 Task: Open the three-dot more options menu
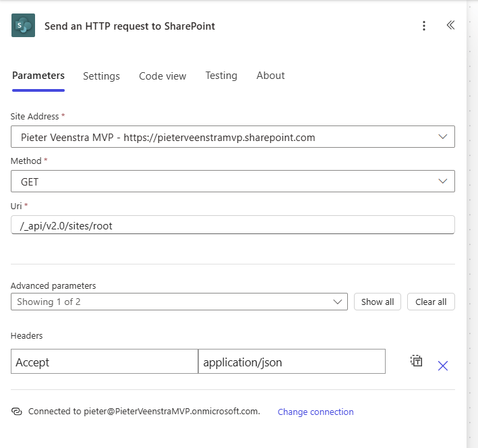coord(424,26)
